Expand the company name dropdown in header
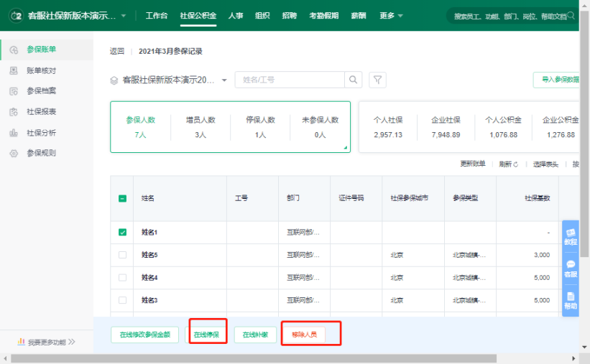 124,17
